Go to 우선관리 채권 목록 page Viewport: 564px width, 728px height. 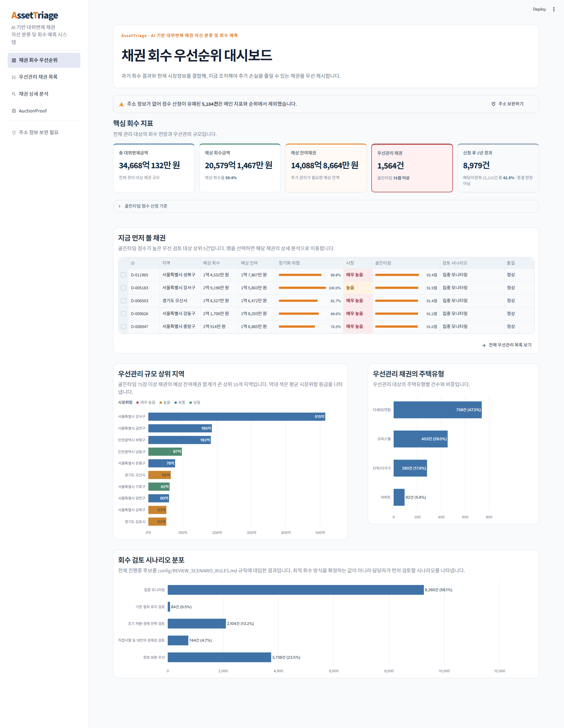[44, 77]
